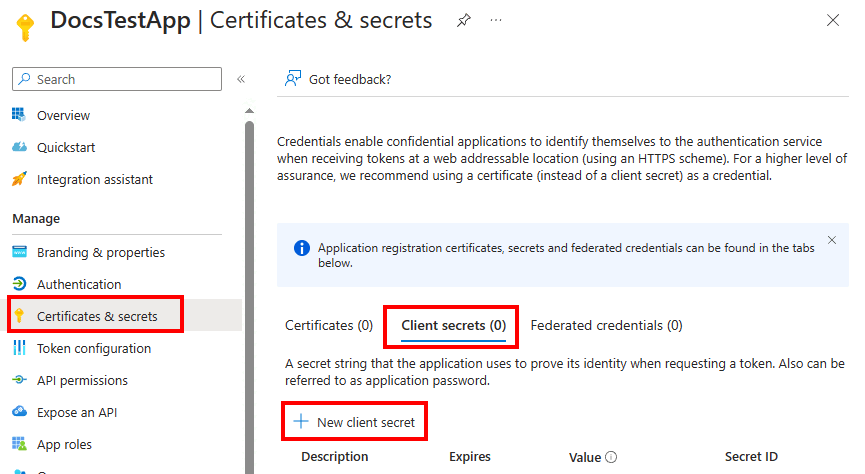Collapse the sidebar with double chevron
Viewport: 865px width, 474px height.
click(241, 79)
